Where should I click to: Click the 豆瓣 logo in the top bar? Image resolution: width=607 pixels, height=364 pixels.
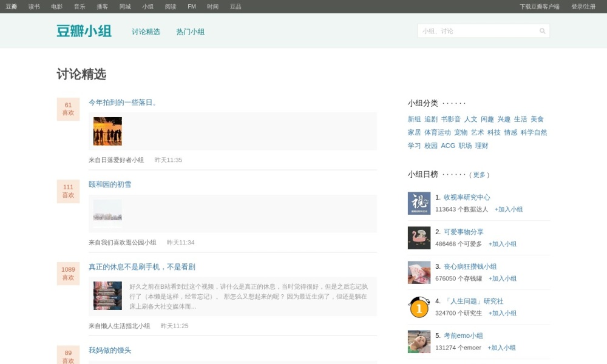11,6
